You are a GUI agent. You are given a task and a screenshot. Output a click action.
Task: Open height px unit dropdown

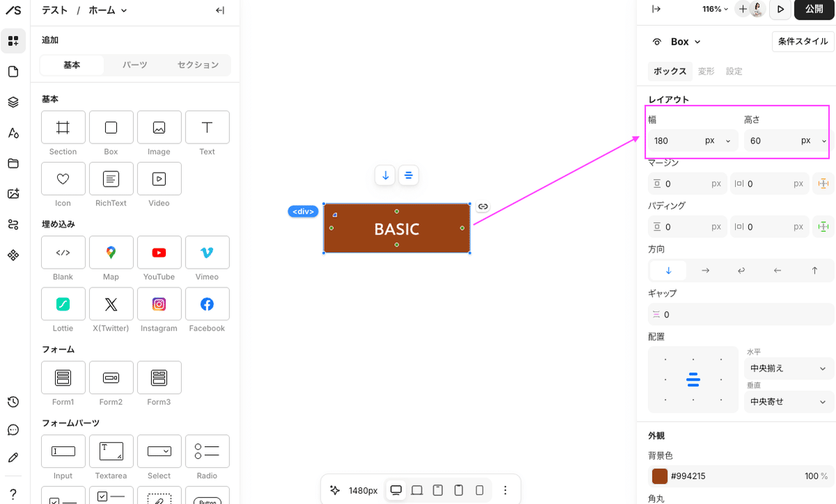coord(814,141)
